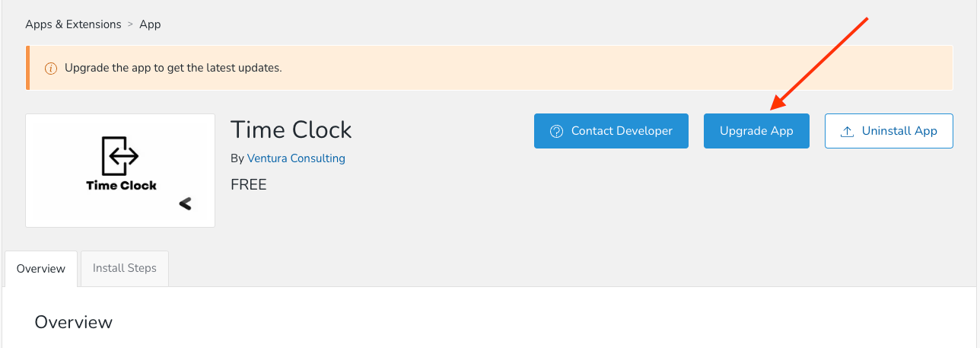Click the small black chevron mark in the logo
This screenshot has height=348, width=980.
185,203
